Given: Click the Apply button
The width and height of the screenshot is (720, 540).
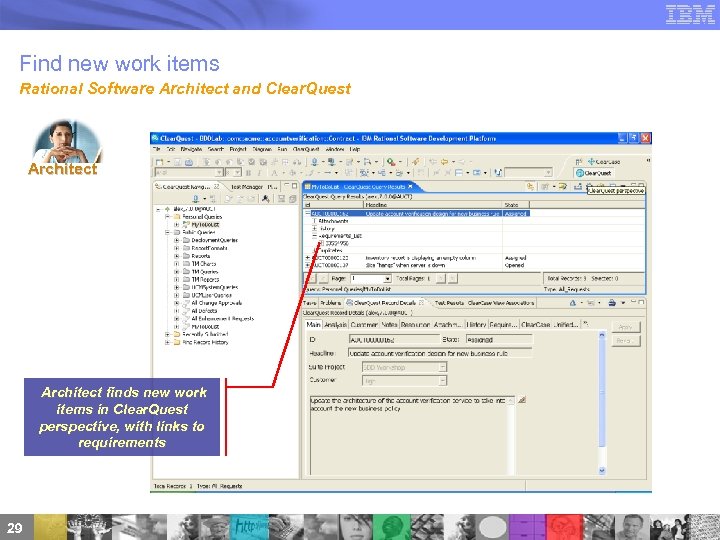Looking at the screenshot, I should [x=625, y=327].
